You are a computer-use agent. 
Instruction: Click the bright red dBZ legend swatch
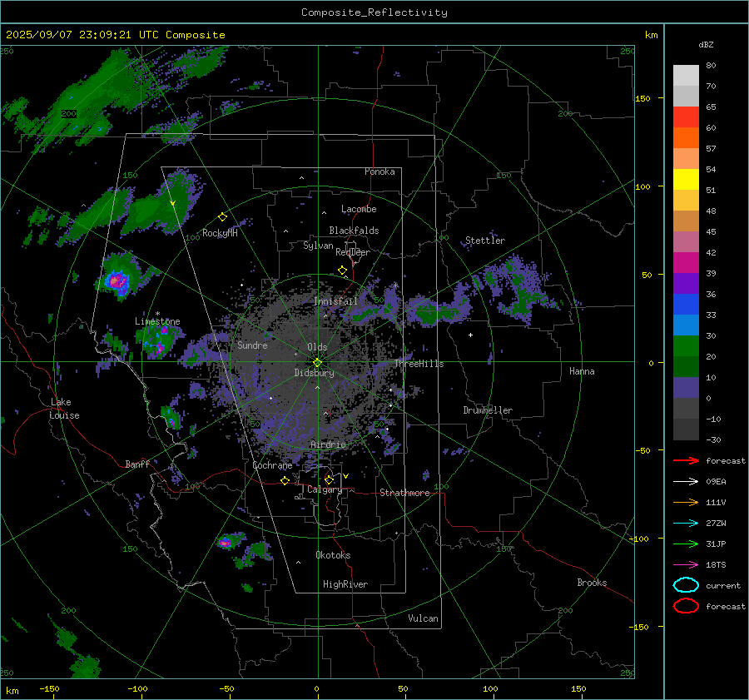point(686,117)
